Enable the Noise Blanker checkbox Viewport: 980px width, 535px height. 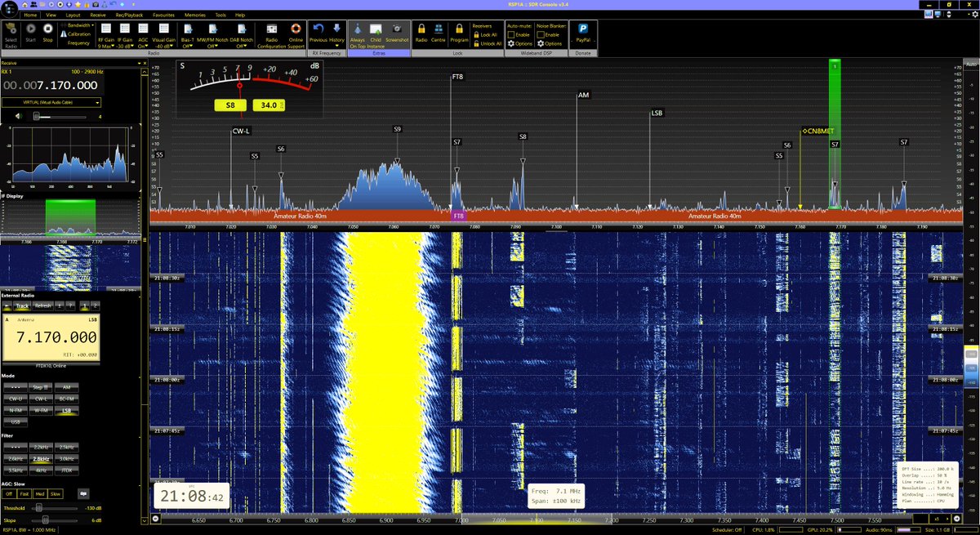[x=540, y=34]
